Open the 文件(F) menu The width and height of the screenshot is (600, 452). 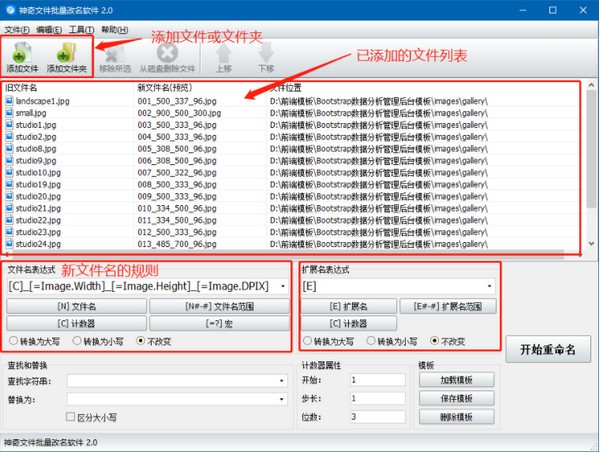pos(17,29)
